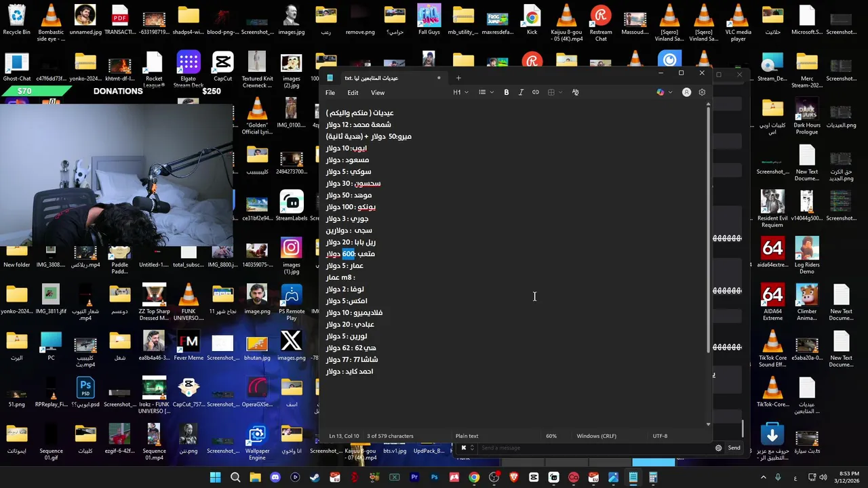
Task: Open the Fever Meme desktop icon
Action: pos(189,346)
